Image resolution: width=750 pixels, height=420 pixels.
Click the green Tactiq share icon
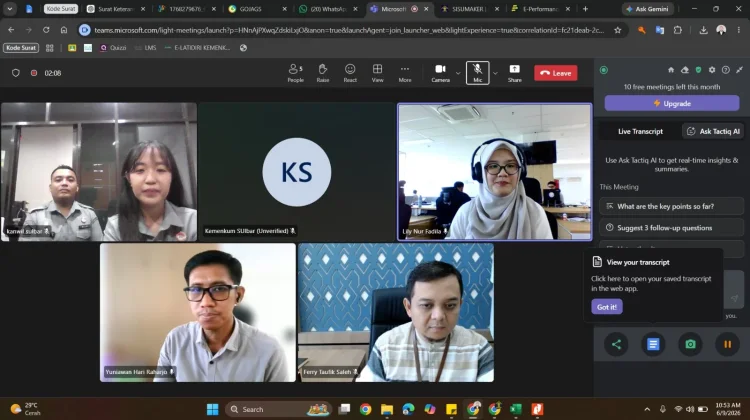coord(617,344)
